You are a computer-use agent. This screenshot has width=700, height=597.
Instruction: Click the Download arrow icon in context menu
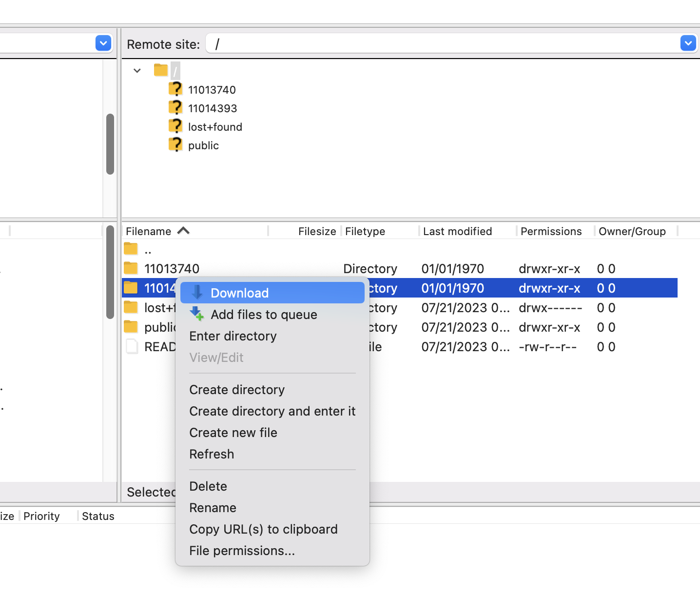click(197, 293)
